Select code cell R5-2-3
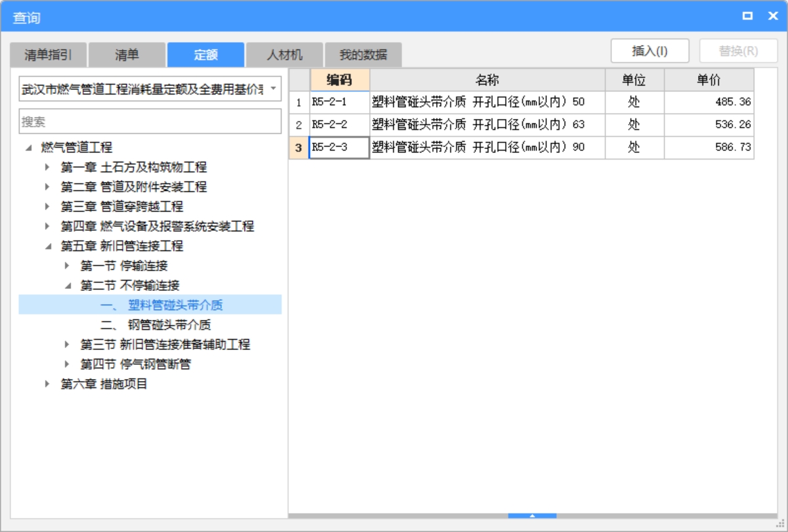The image size is (788, 532). coord(339,147)
